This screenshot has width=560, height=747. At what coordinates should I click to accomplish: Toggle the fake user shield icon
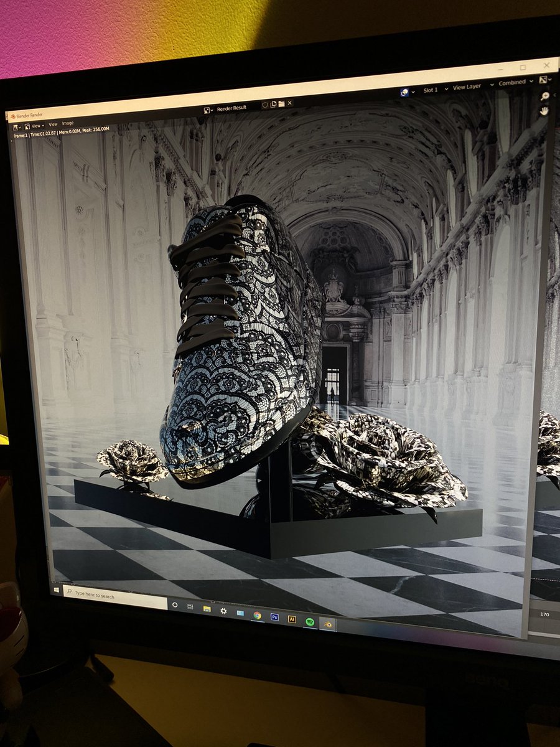265,105
